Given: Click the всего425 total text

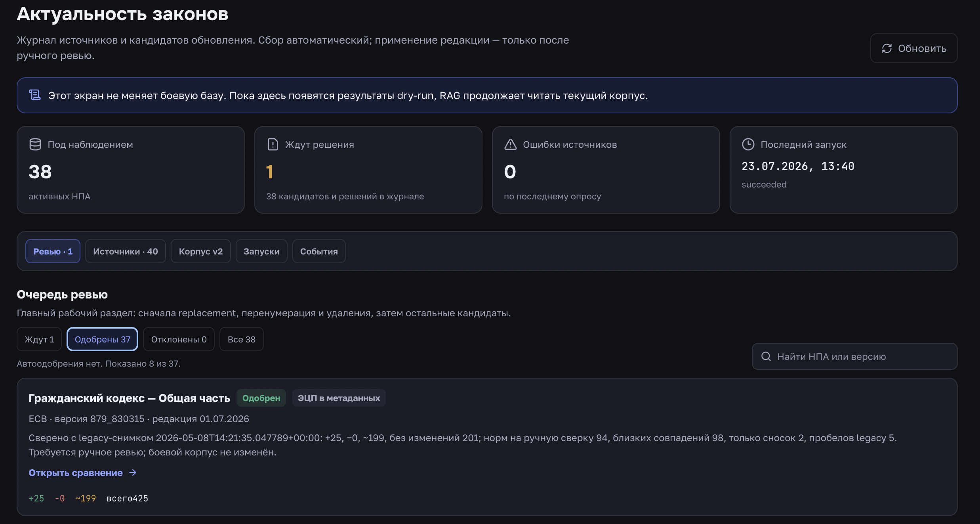Looking at the screenshot, I should pyautogui.click(x=127, y=498).
